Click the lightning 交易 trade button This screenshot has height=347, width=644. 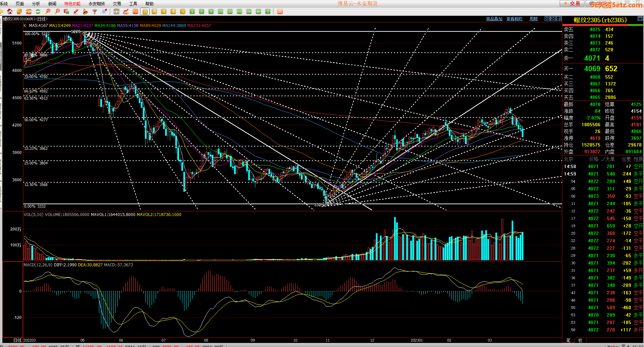click(572, 3)
